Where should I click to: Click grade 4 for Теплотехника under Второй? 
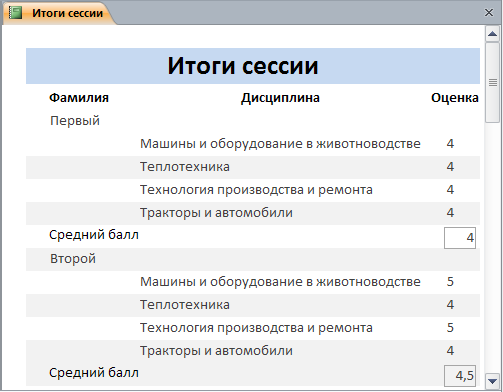[x=450, y=305]
